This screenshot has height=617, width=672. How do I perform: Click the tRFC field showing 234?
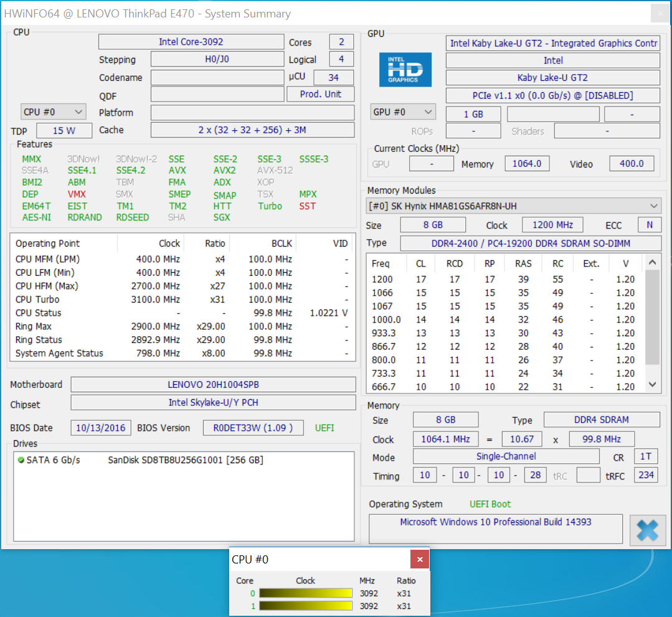[x=646, y=475]
